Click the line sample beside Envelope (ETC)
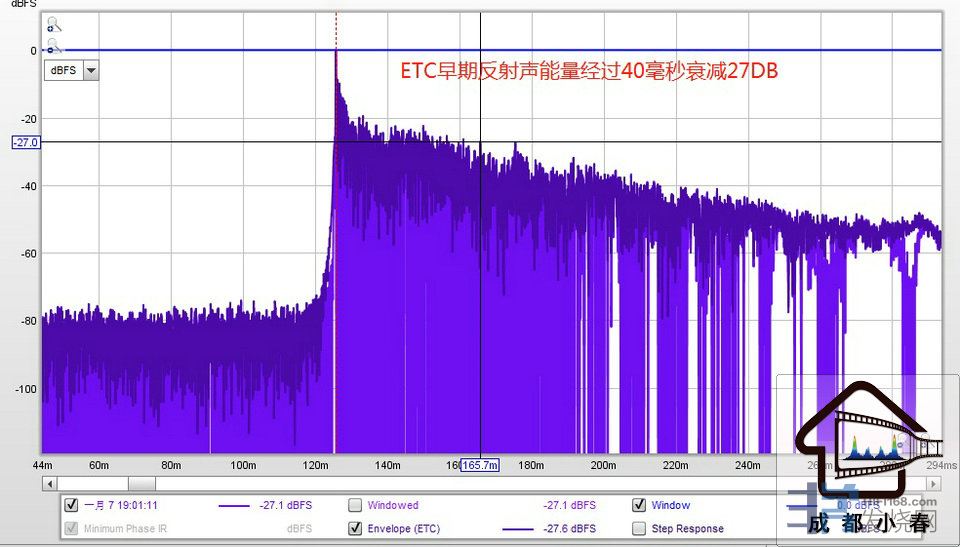960x547 pixels. click(518, 528)
